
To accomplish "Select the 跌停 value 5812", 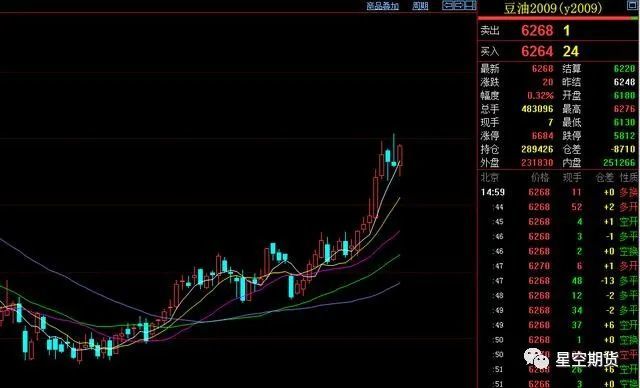I will (x=624, y=135).
